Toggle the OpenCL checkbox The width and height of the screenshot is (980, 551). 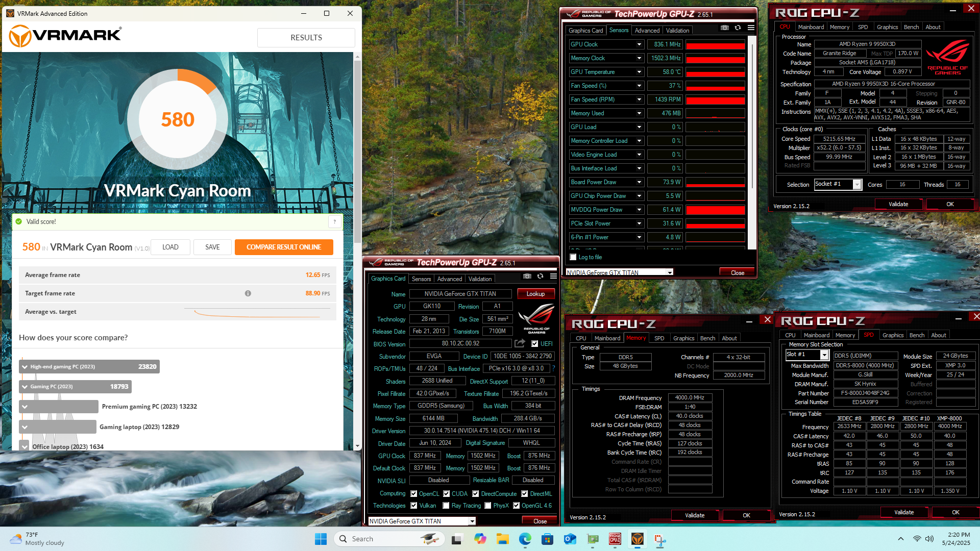pos(413,494)
